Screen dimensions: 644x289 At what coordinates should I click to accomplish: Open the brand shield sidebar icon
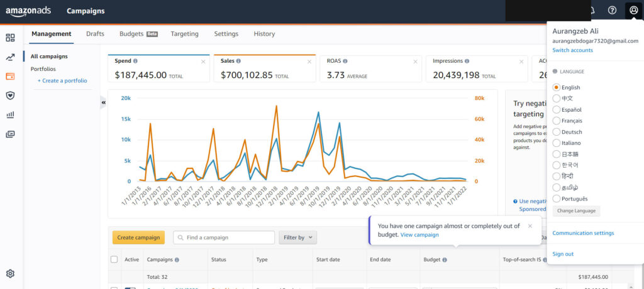coord(10,95)
